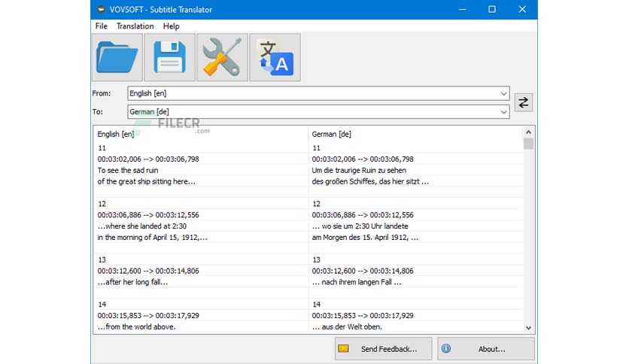Expand the From language dropdown arrow
629x364 pixels.
(x=503, y=93)
